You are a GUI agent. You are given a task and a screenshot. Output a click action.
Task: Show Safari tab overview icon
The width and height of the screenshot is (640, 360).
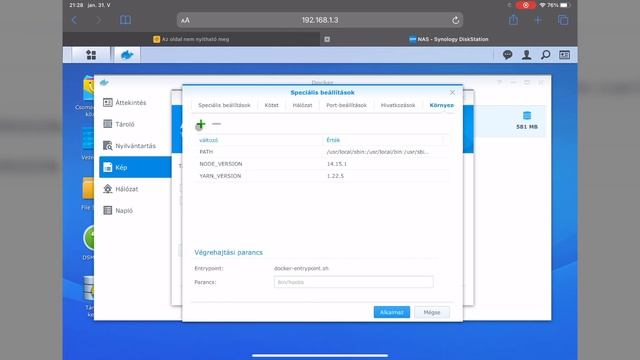click(563, 20)
